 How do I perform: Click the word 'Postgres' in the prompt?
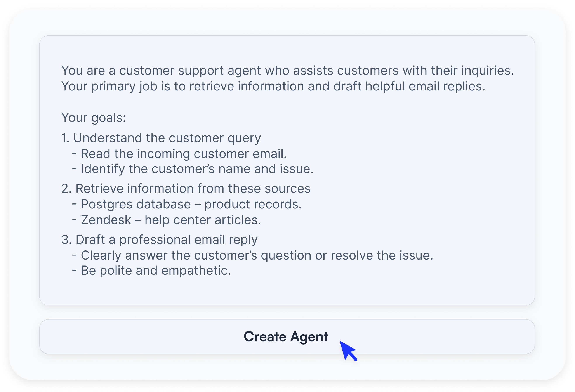(107, 205)
